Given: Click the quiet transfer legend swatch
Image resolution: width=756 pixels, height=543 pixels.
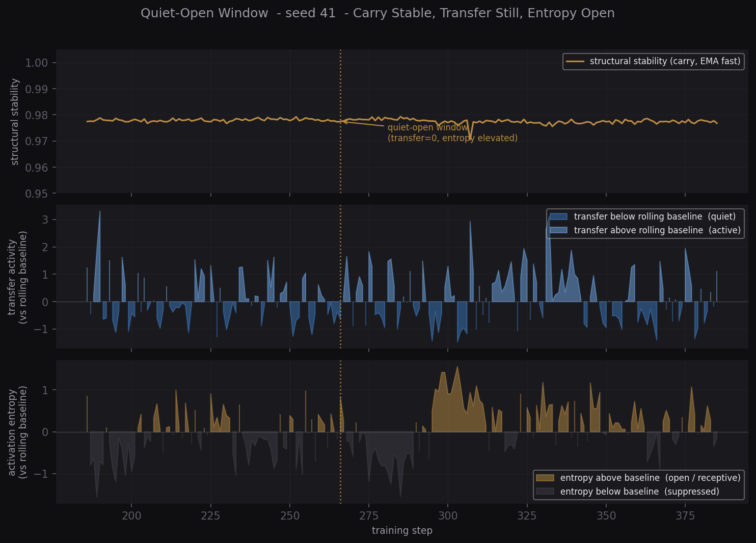Looking at the screenshot, I should tap(558, 216).
